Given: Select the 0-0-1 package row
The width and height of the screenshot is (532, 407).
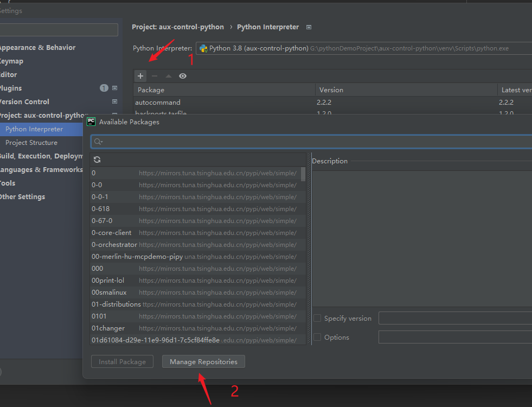Looking at the screenshot, I should coord(198,197).
